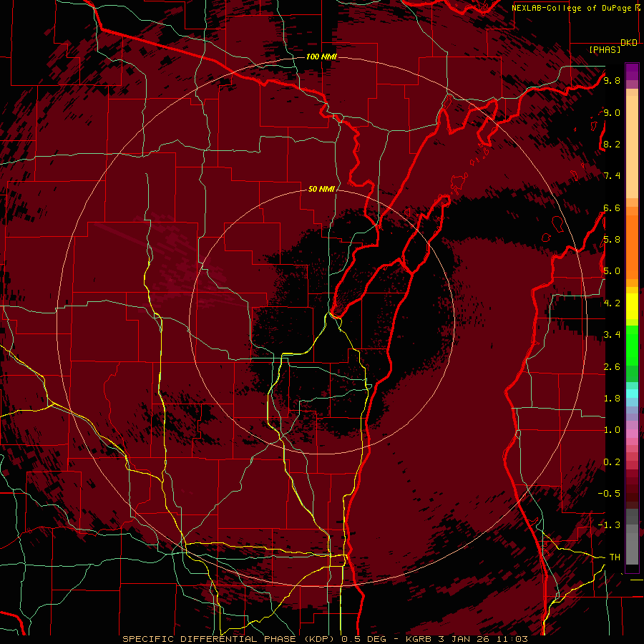Click the 9.0 value on the color scale
This screenshot has height=644, width=644.
click(x=612, y=112)
